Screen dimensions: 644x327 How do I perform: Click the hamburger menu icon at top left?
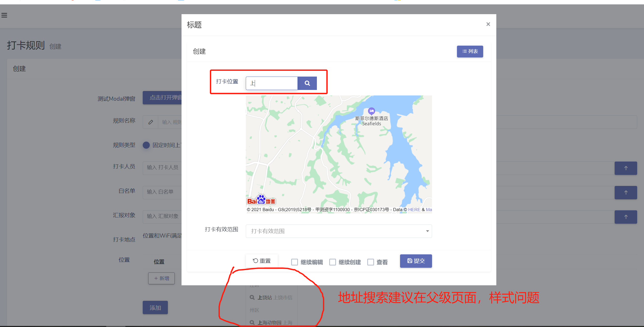click(x=4, y=15)
